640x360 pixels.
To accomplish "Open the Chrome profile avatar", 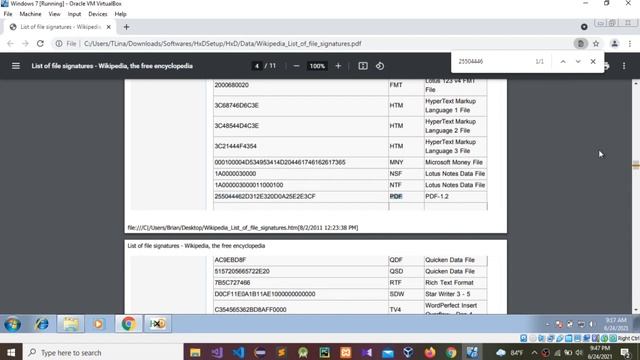I will coord(614,43).
